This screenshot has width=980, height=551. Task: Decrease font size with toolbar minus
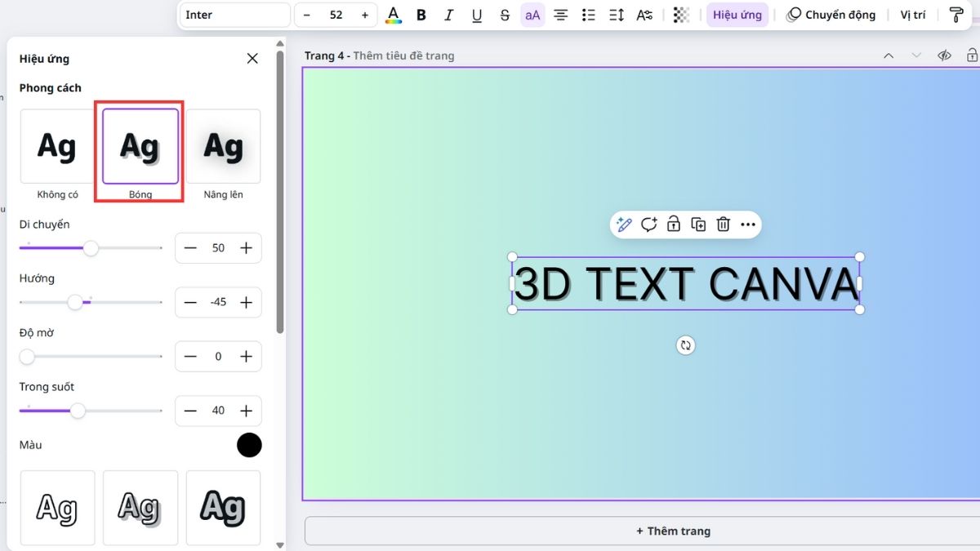pyautogui.click(x=307, y=15)
